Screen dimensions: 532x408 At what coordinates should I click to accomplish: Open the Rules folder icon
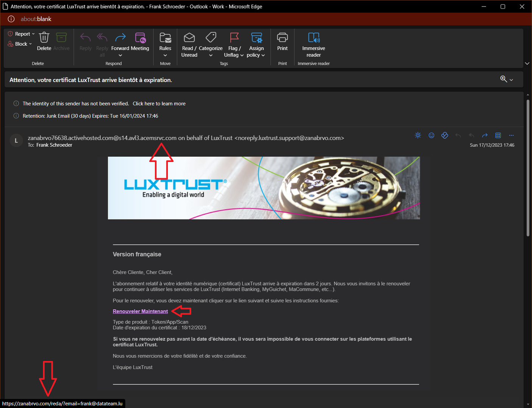click(165, 38)
